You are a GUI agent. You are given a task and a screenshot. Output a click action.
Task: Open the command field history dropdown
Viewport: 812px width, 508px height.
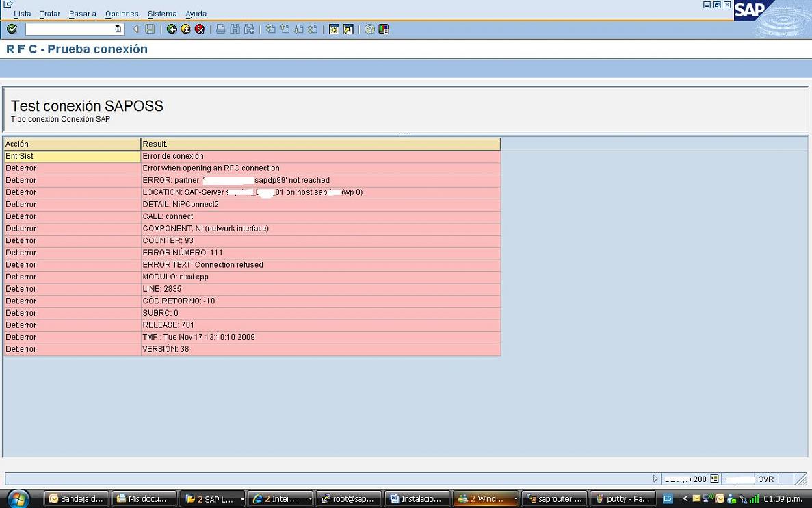coord(118,29)
